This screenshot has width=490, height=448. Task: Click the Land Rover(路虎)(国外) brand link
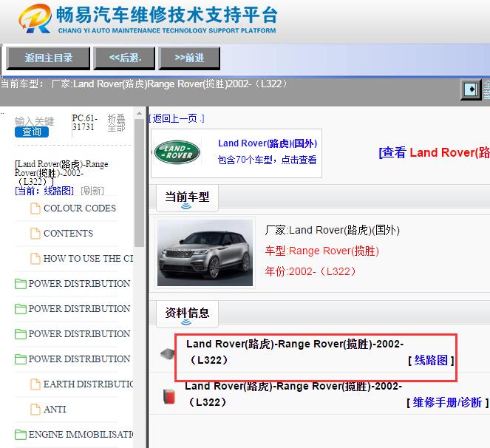(x=268, y=143)
